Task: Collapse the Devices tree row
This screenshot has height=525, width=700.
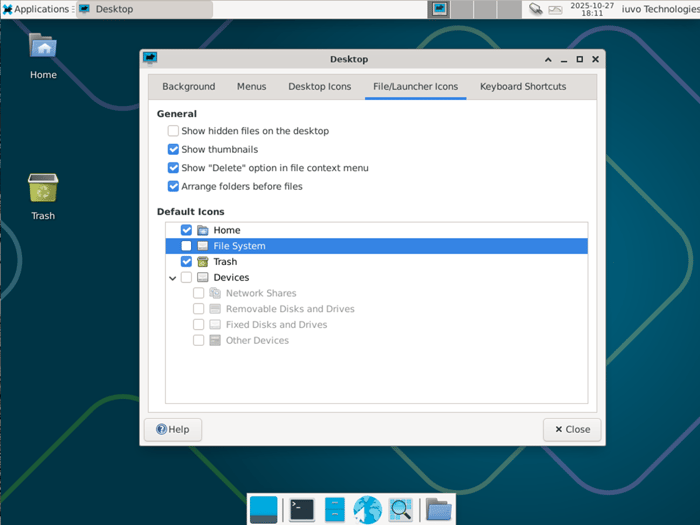Action: (172, 278)
